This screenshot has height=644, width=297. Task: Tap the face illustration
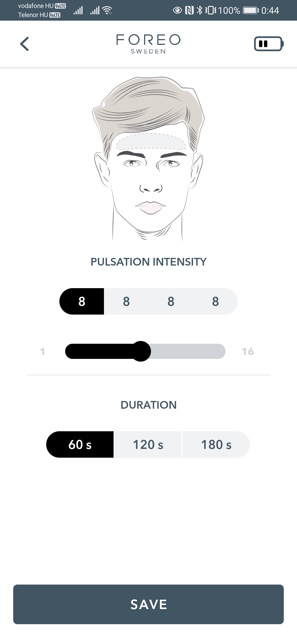pyautogui.click(x=148, y=159)
